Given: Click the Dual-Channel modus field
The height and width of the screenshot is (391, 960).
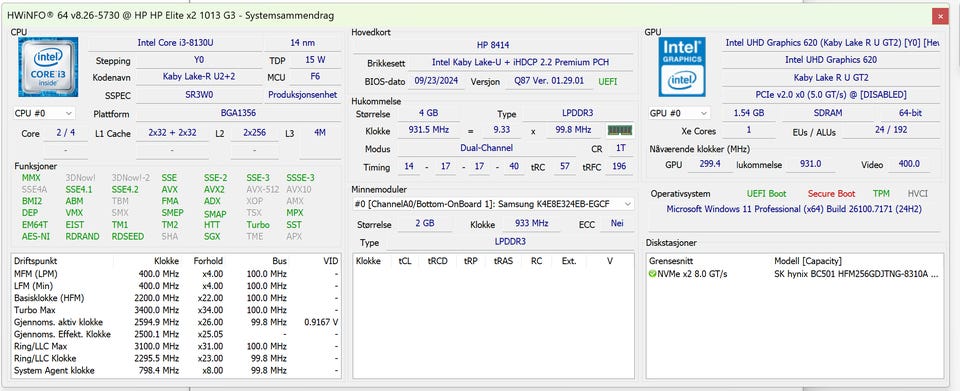Looking at the screenshot, I should [487, 148].
